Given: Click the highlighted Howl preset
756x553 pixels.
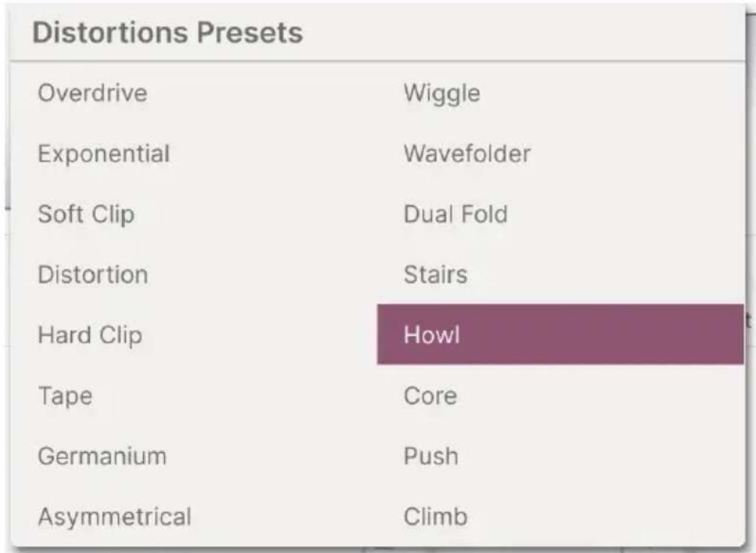Looking at the screenshot, I should coord(560,335).
